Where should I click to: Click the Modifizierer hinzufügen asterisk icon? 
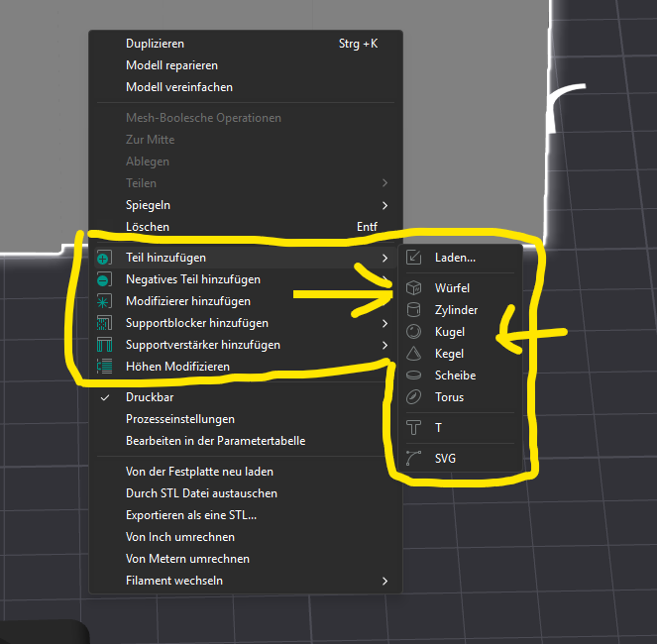104,301
